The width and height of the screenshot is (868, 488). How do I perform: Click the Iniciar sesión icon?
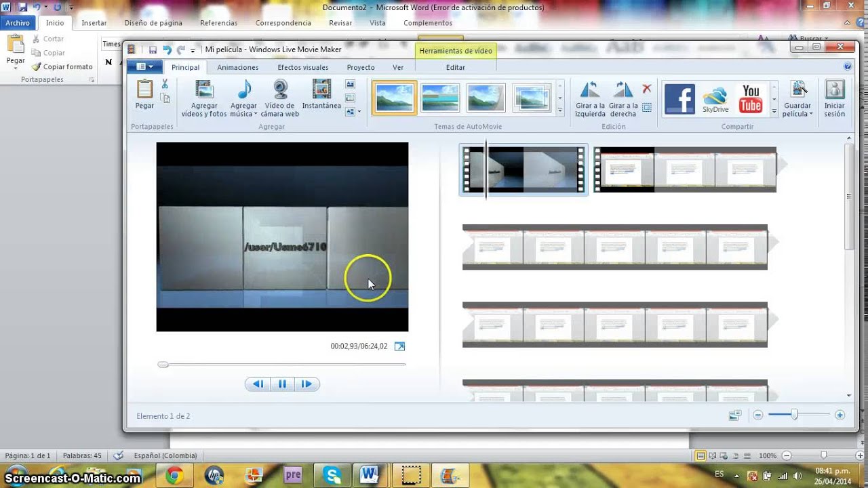coord(835,89)
